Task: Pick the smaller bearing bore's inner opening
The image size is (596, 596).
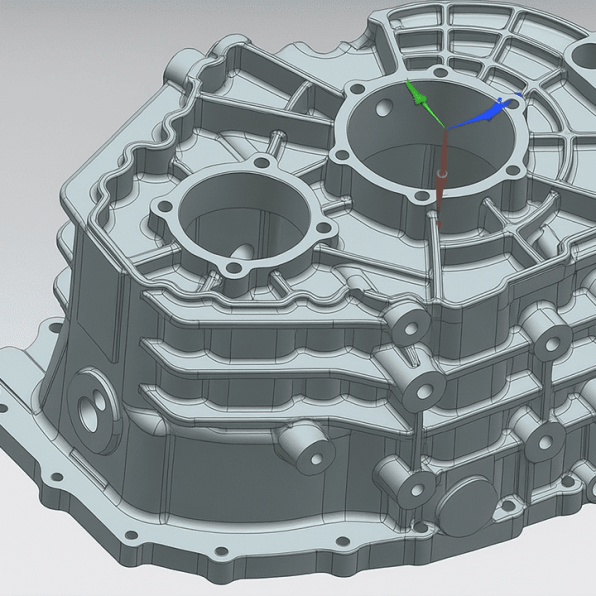Action: (x=243, y=221)
